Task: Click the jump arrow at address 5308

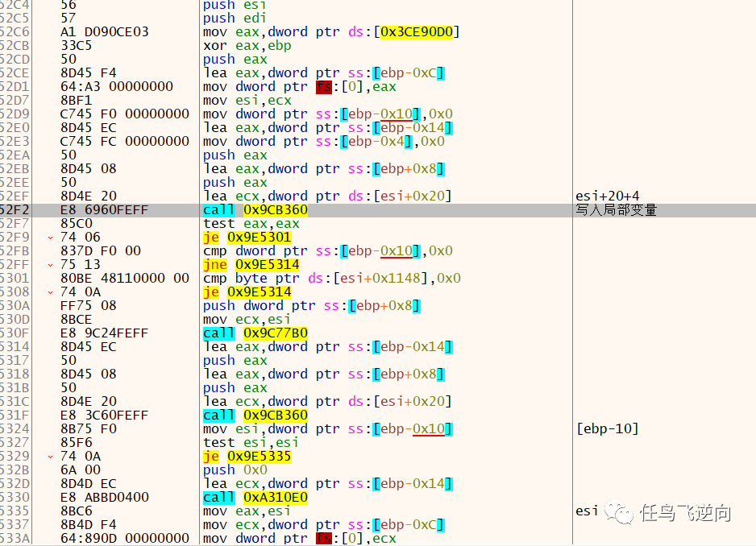Action: pos(50,292)
